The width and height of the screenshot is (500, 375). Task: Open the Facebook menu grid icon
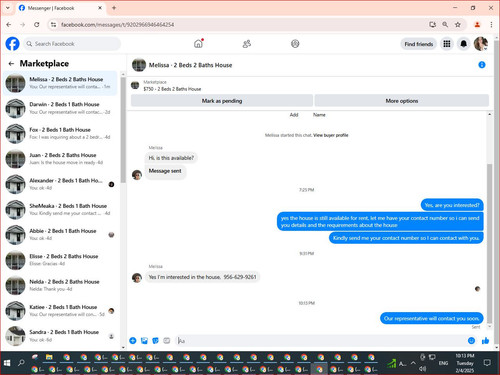[447, 44]
